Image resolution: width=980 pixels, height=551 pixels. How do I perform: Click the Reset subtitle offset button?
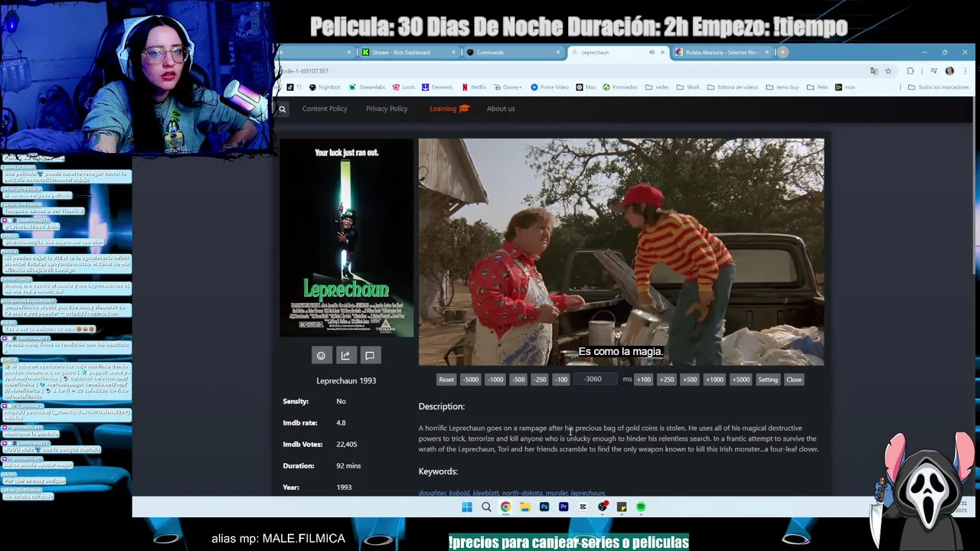(x=446, y=380)
